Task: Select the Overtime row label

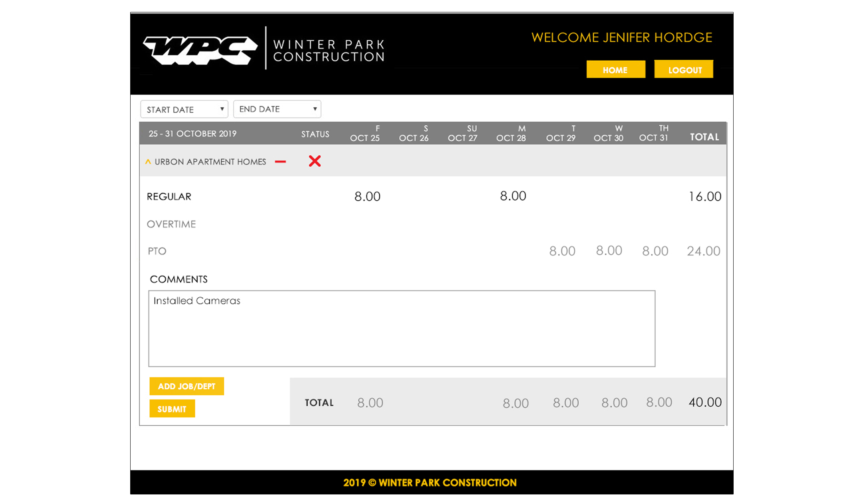Action: pyautogui.click(x=171, y=224)
